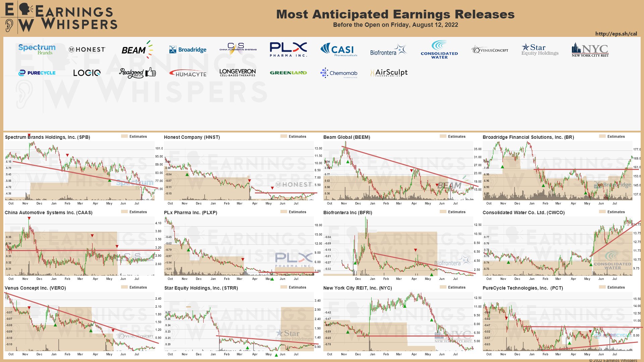Click the PureCycle logo in the second row
The width and height of the screenshot is (644, 362).
pyautogui.click(x=37, y=73)
